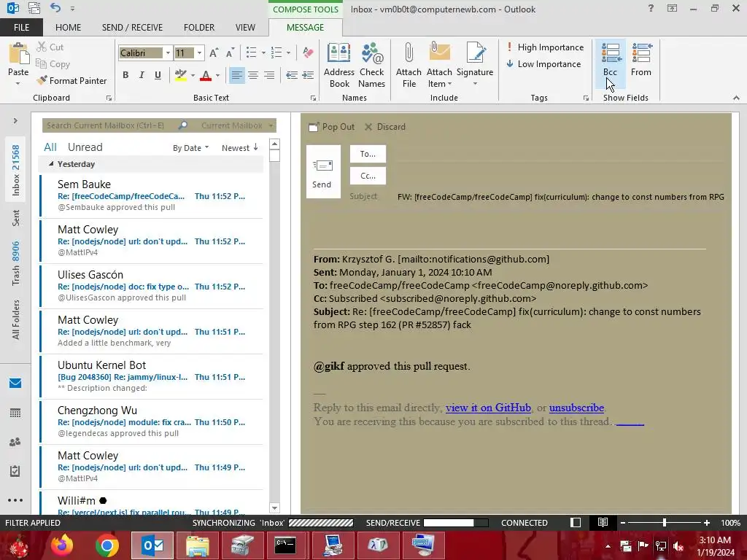Screen dimensions: 747x560
Task: Open font color dropdown arrow
Action: pos(217,75)
